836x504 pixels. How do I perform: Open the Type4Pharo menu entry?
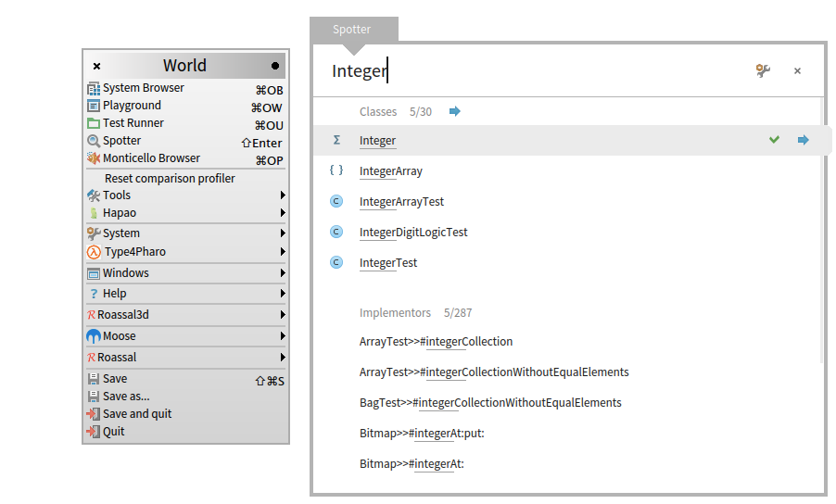[x=134, y=252]
